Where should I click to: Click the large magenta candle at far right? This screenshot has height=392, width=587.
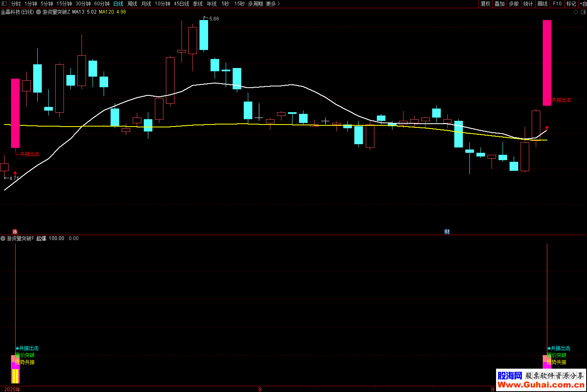pos(547,63)
